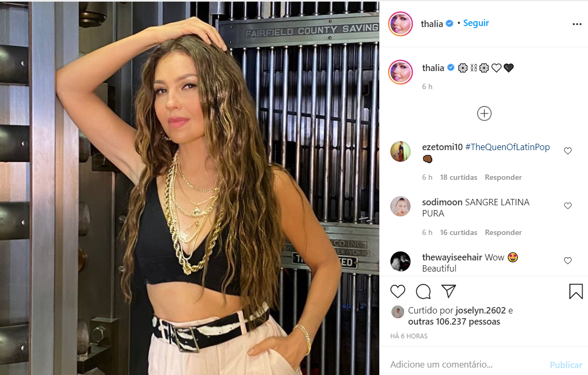Open thewayiseehair's profile avatar

pyautogui.click(x=400, y=261)
